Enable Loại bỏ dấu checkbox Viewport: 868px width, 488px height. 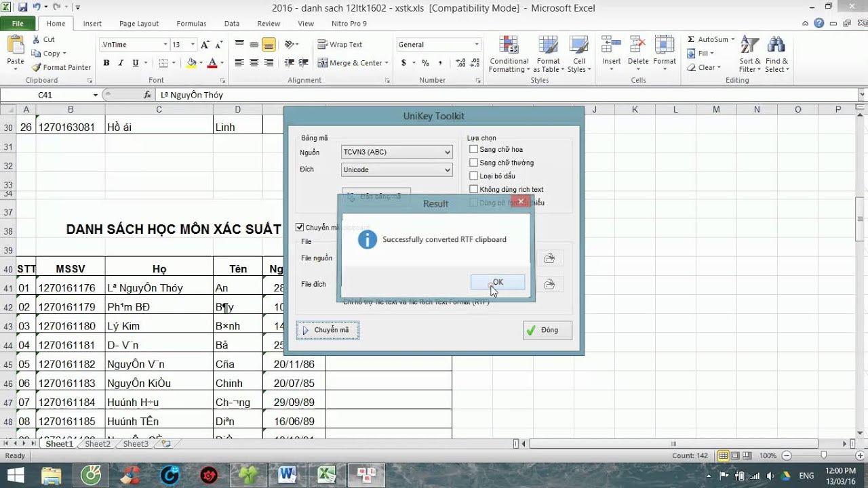click(x=474, y=176)
